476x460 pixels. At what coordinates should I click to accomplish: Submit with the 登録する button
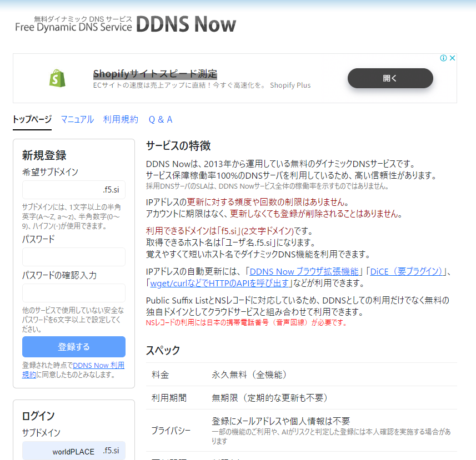point(74,347)
